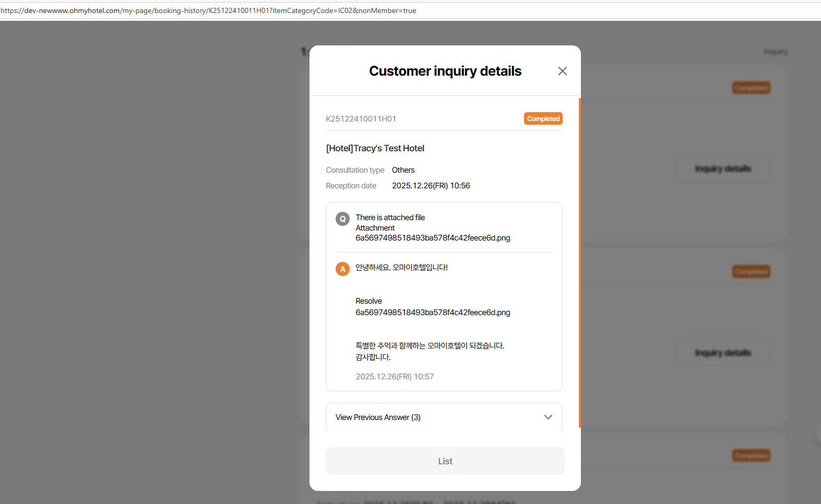Click the lower background Inquiry details button

coord(723,353)
